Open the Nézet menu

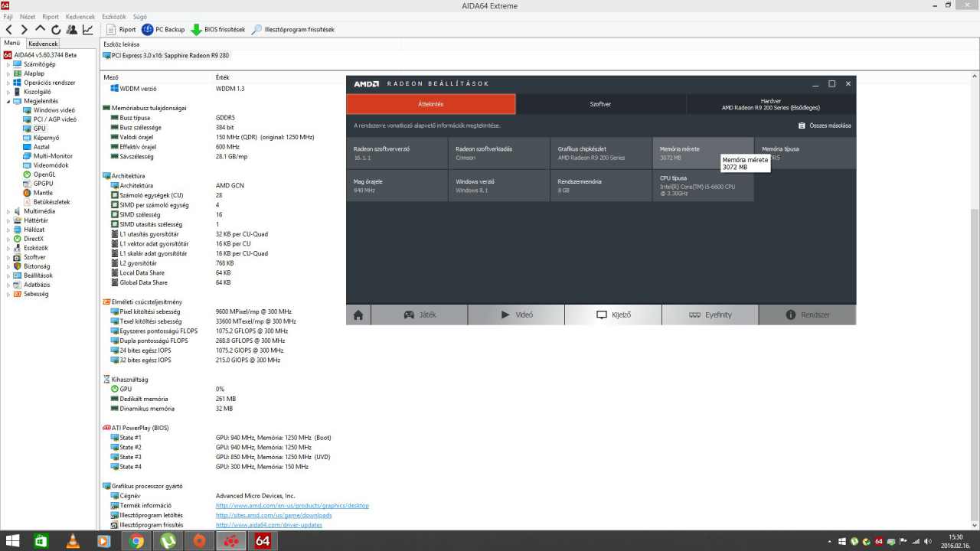click(28, 16)
